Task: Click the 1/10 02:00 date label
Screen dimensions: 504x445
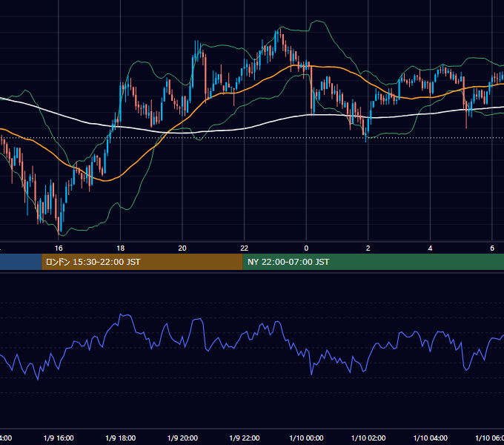Action: coord(368,438)
